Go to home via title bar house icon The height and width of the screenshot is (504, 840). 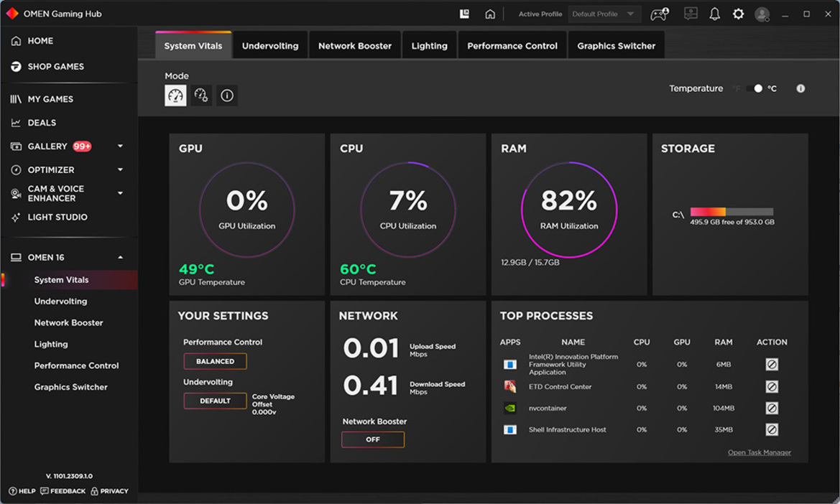coord(489,14)
